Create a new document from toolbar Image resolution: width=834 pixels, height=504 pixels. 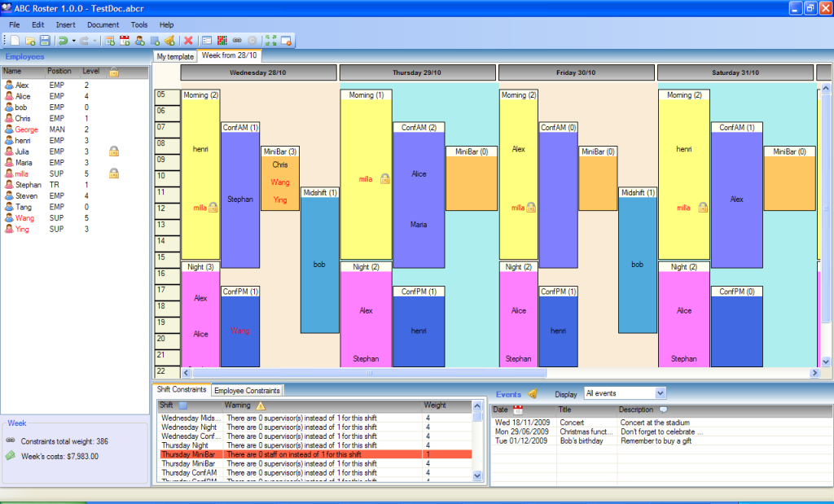coord(16,40)
